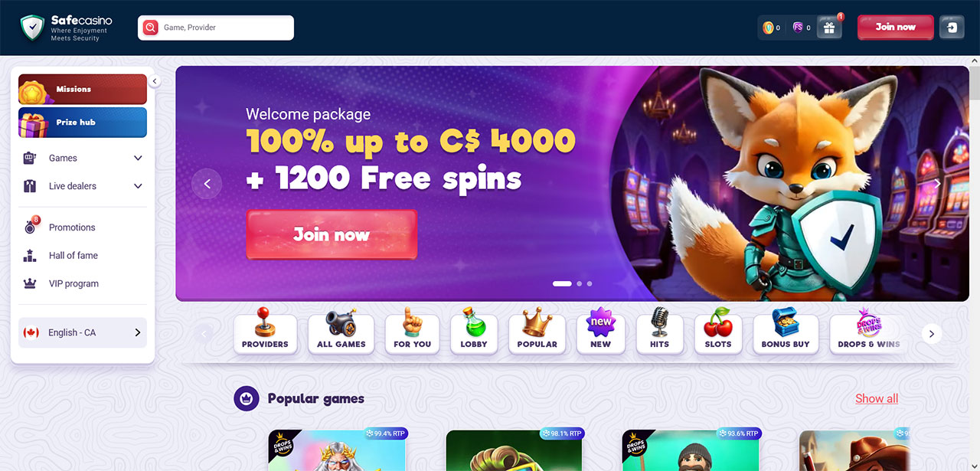The height and width of the screenshot is (471, 980).
Task: Click the coin balance icon
Action: tap(768, 28)
